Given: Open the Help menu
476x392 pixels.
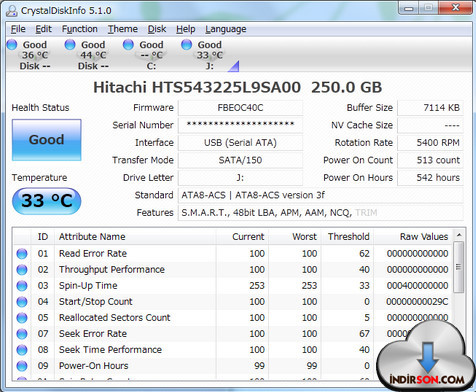Looking at the screenshot, I should [186, 29].
